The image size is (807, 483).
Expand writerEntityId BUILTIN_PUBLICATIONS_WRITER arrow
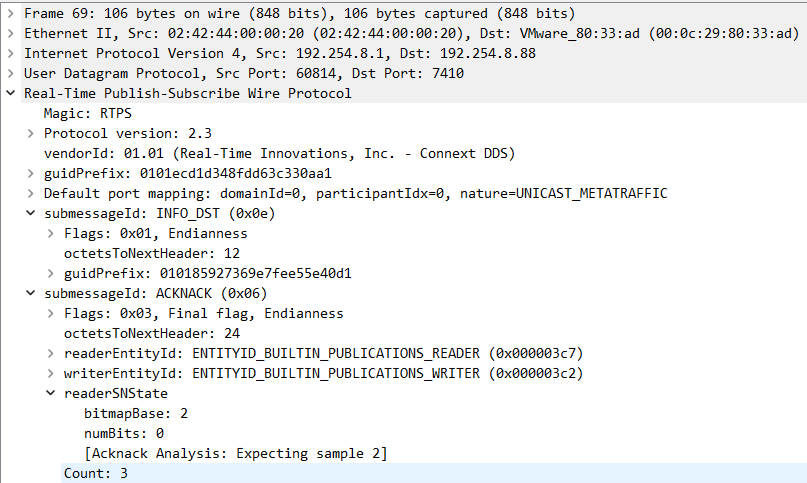pyautogui.click(x=51, y=373)
